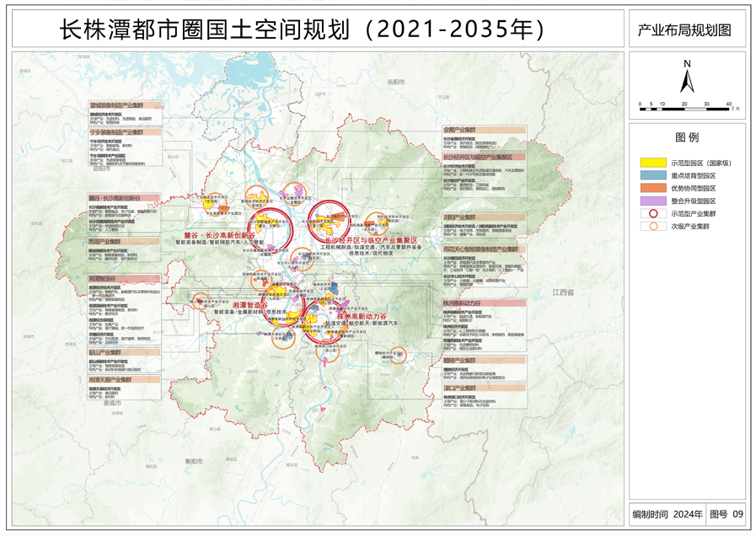Viewport: 756px width, 536px height.
Task: Click the 产业布局规划图 title box
Action: [x=687, y=29]
